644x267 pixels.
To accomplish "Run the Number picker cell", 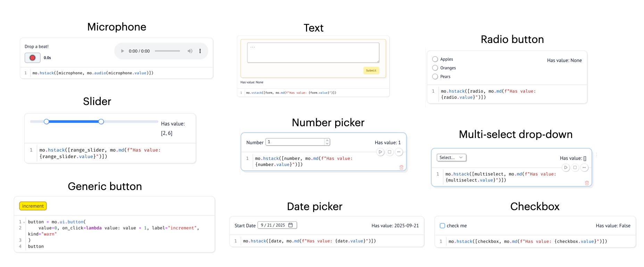I will tap(380, 152).
